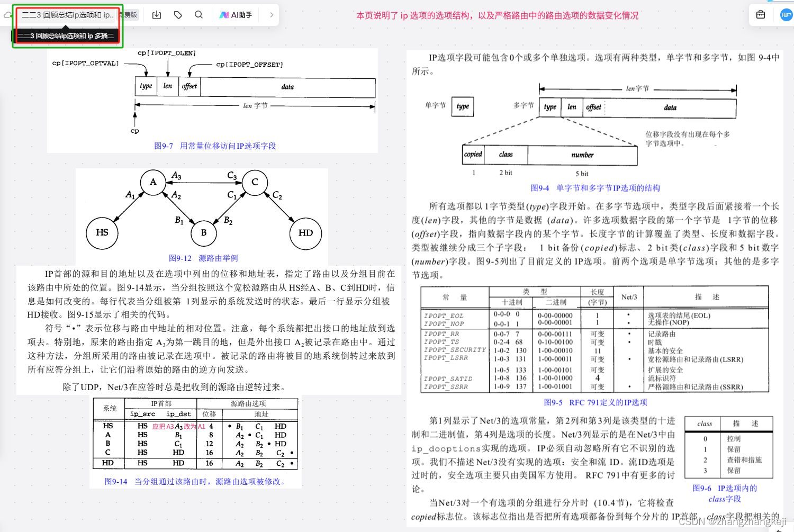
Task: Click the 免费版 badge
Action: point(129,15)
